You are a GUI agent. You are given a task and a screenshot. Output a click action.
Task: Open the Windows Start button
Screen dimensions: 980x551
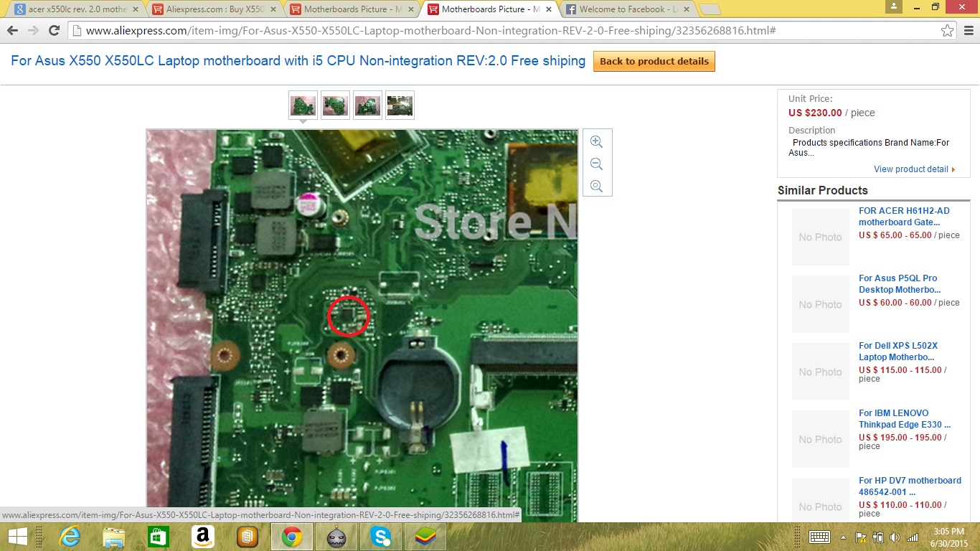click(17, 537)
